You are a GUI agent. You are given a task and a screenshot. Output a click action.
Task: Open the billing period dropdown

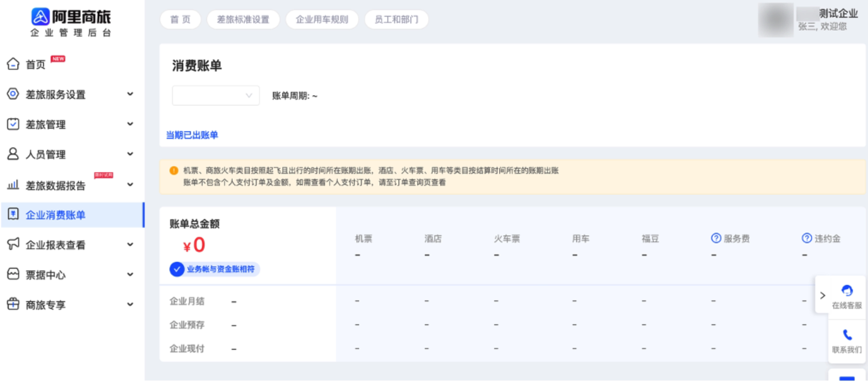click(215, 96)
